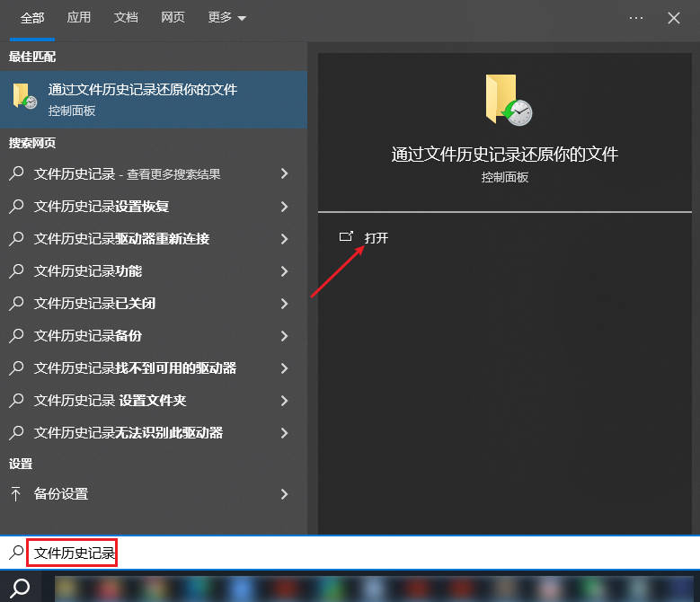Open 文件历史记录驱动器重新连接 suggestion
Viewport: 700px width, 602px height.
(121, 238)
